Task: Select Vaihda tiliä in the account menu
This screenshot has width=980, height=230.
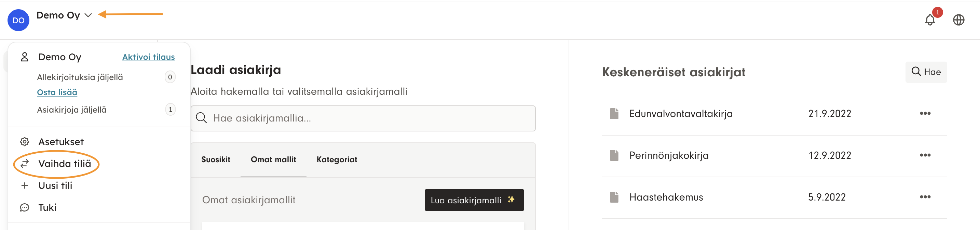Action: (x=64, y=164)
